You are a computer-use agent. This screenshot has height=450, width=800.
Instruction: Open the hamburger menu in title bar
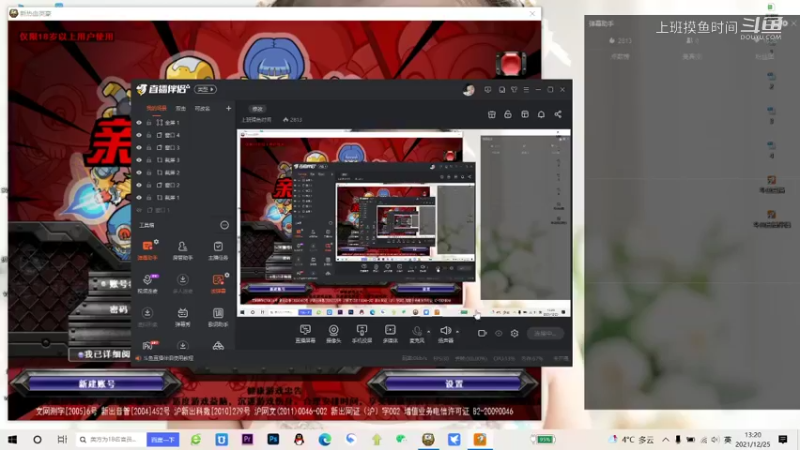526,90
